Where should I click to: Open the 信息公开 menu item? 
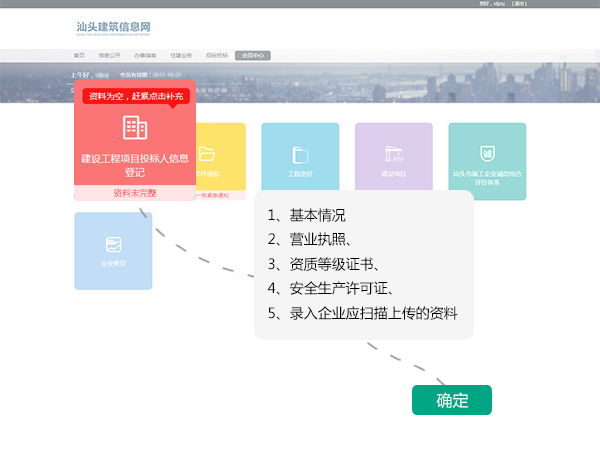tap(109, 56)
